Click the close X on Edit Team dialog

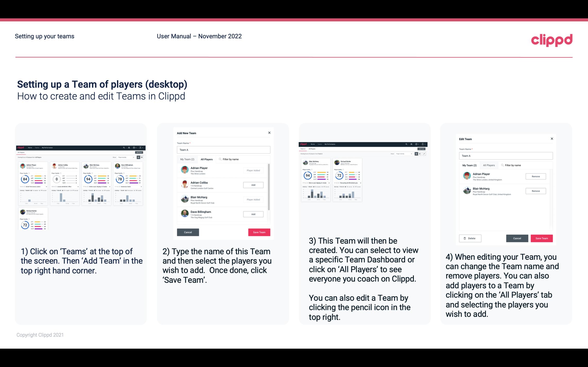point(552,139)
